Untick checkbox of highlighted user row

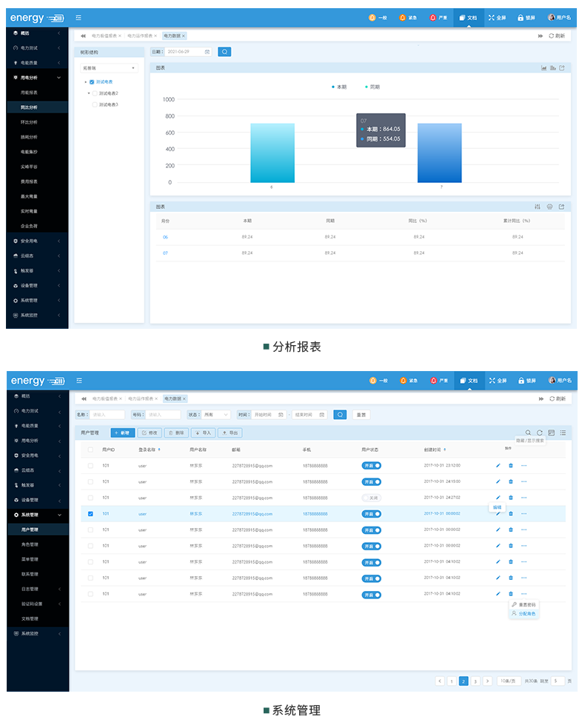(90, 514)
